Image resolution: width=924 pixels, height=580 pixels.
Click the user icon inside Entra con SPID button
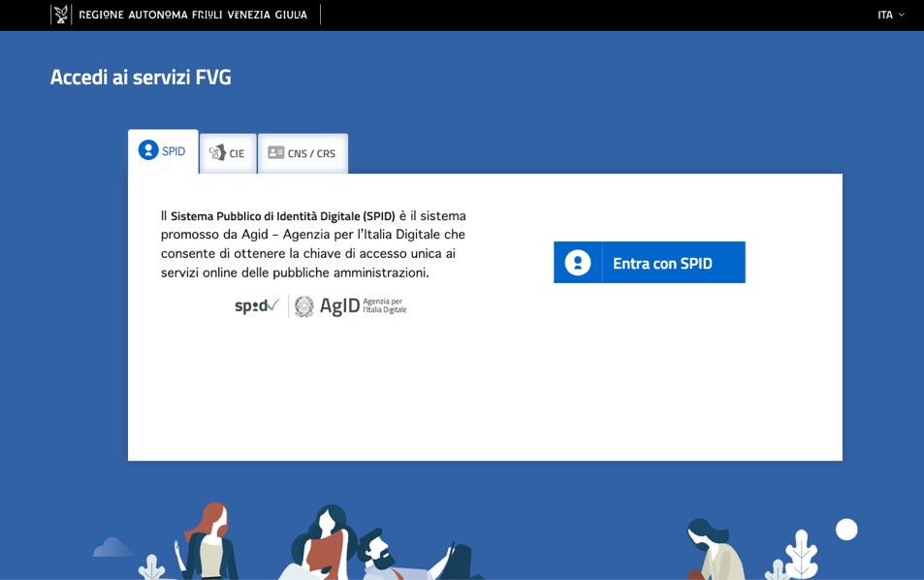(577, 262)
